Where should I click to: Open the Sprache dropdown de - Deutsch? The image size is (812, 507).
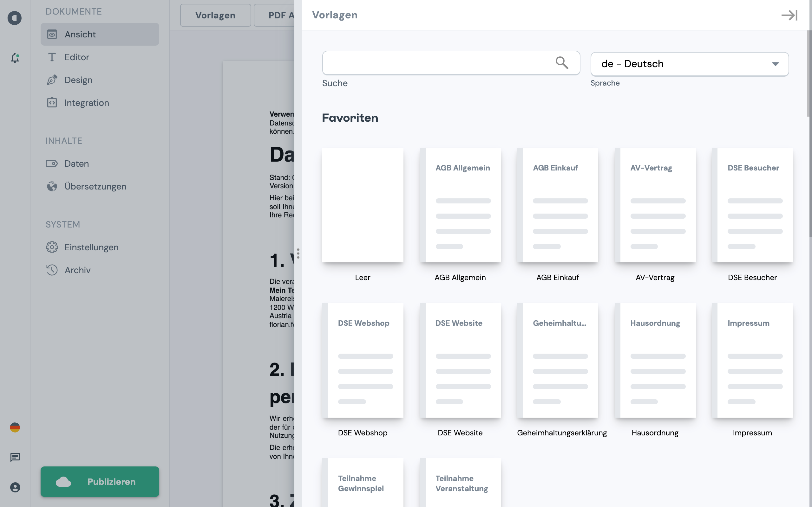pos(689,64)
